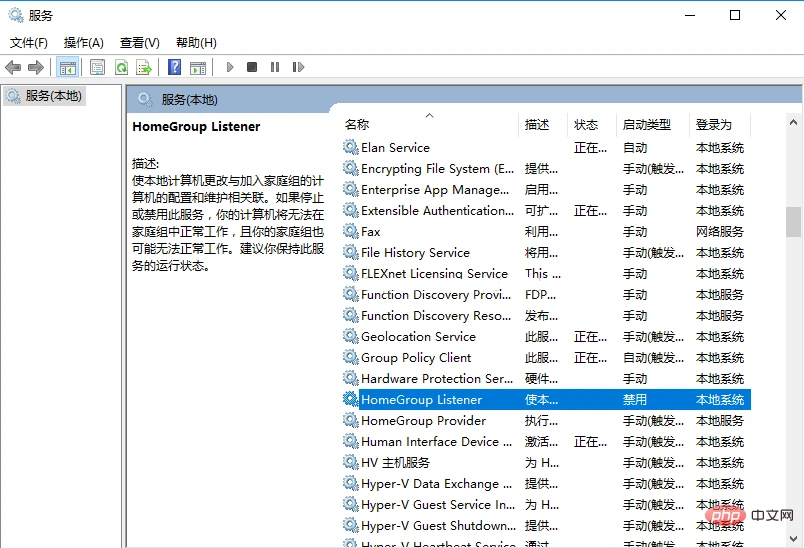Click the Restart Service toolbar icon
This screenshot has height=548, width=804.
tap(298, 67)
